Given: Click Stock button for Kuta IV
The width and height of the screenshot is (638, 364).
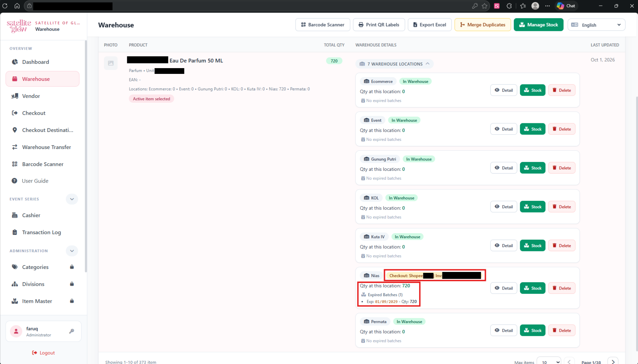Looking at the screenshot, I should (533, 246).
